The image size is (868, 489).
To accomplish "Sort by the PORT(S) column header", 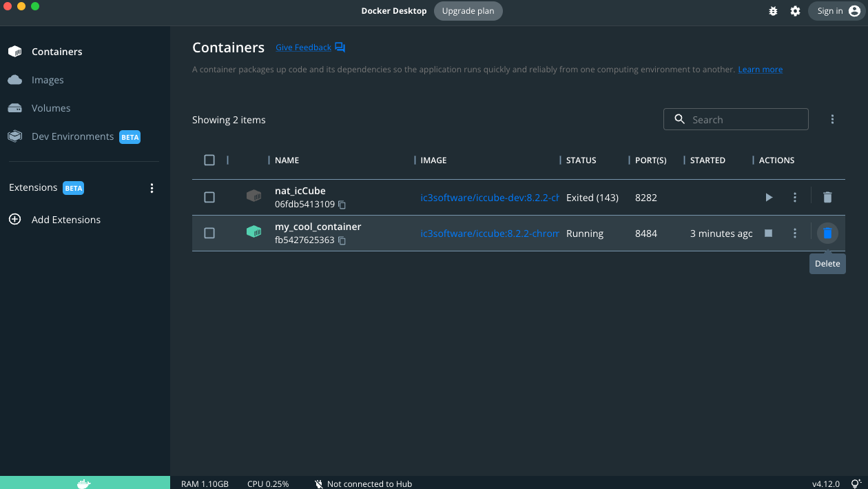I will pyautogui.click(x=650, y=160).
